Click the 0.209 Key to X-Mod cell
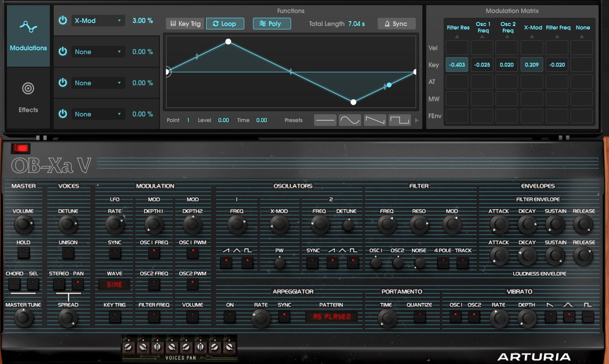This screenshot has height=364, width=609. 532,64
